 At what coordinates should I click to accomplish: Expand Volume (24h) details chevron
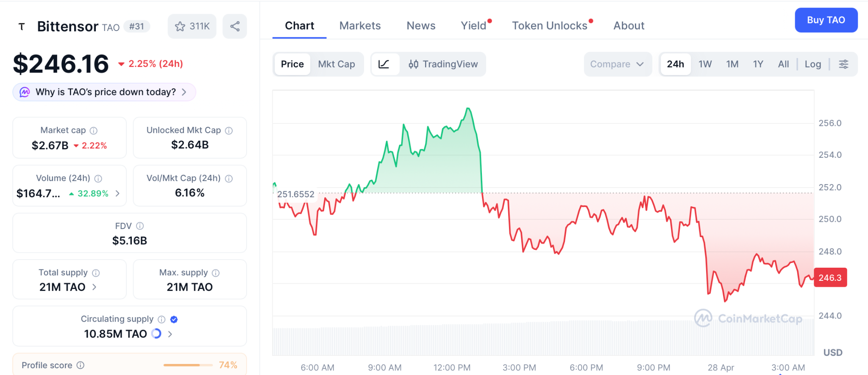(118, 193)
